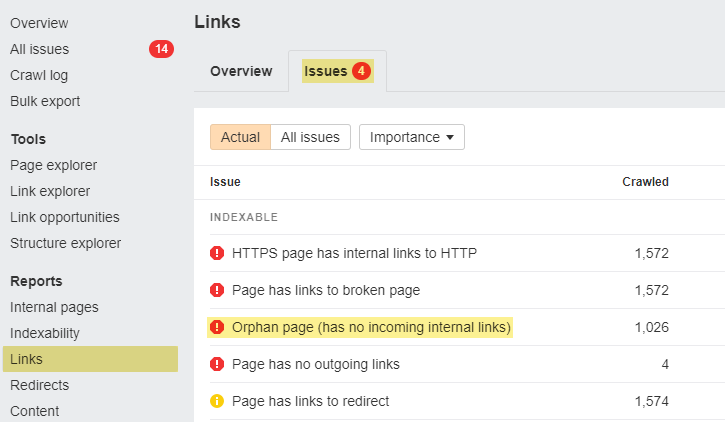Screen dimensions: 725x422
Task: Click the INDEXABLE section label
Action: point(244,217)
